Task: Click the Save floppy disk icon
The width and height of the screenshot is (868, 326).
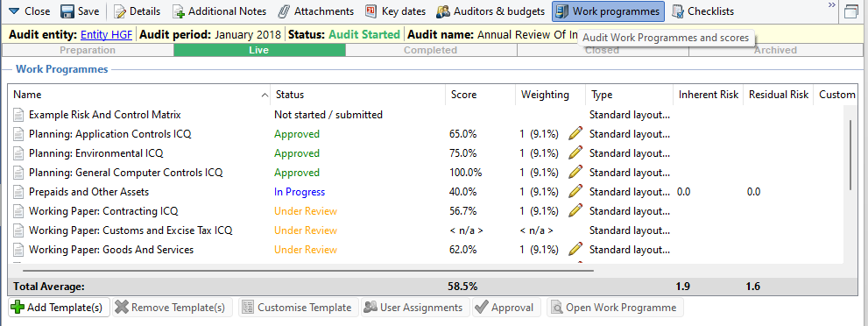Action: click(67, 11)
